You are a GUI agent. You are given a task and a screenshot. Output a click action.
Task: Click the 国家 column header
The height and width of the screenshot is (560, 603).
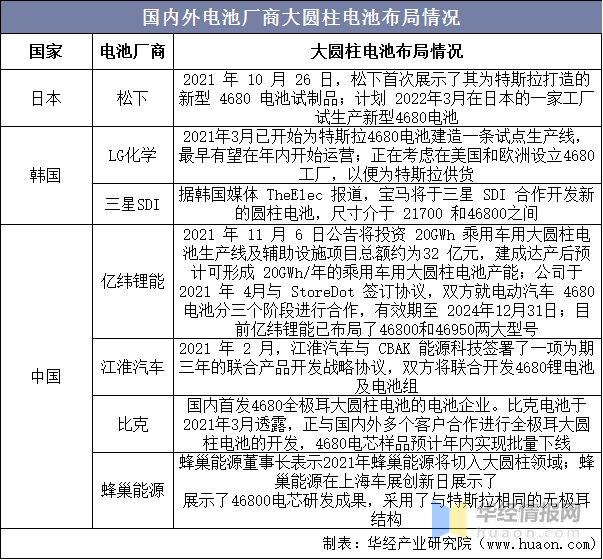tap(46, 51)
